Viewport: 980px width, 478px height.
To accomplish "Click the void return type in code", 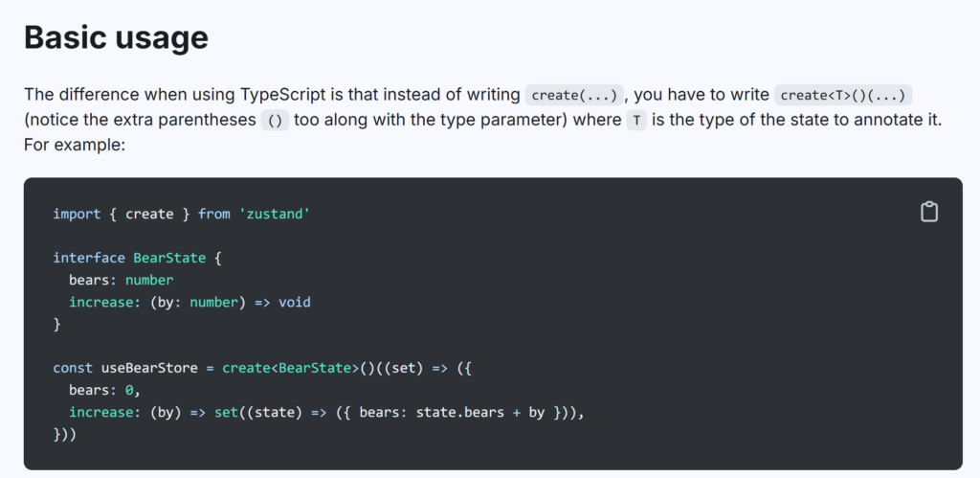I will (x=295, y=303).
